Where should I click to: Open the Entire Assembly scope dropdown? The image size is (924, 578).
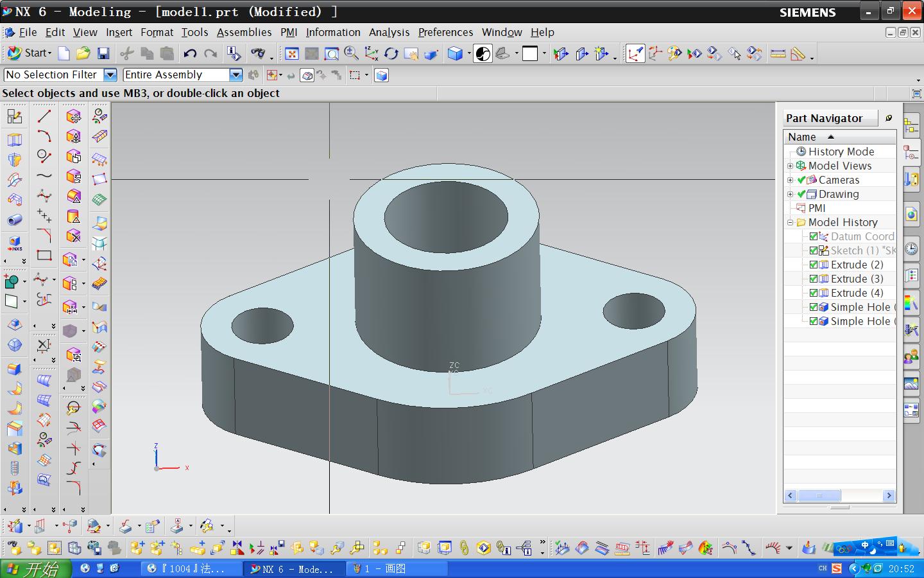pos(235,75)
